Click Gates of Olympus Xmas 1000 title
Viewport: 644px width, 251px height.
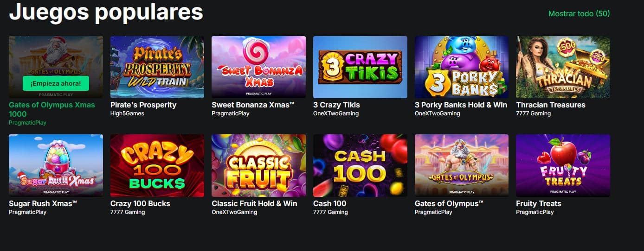(x=52, y=109)
